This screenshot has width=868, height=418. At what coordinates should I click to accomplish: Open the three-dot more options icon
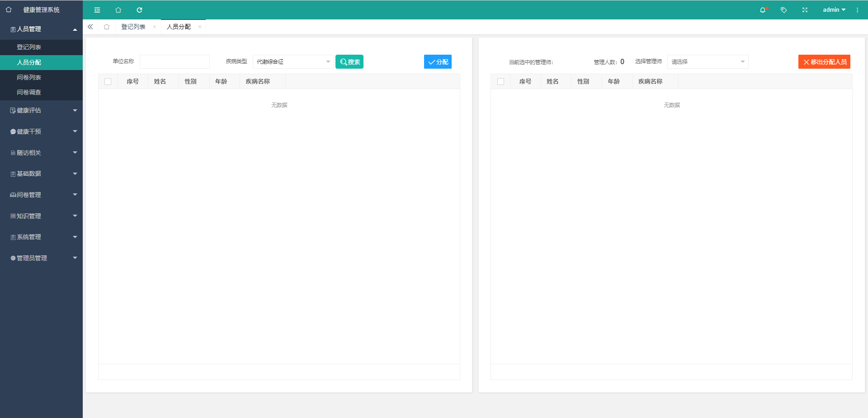[x=857, y=10]
